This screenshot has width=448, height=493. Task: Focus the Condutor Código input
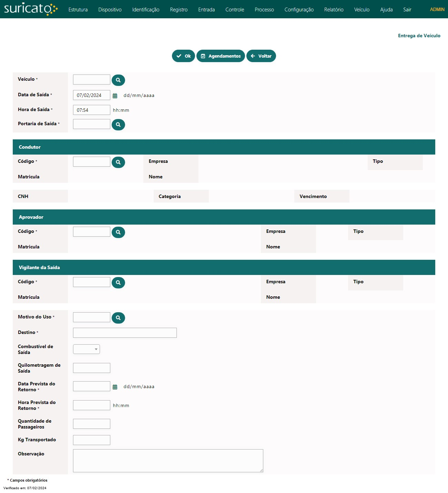[92, 161]
